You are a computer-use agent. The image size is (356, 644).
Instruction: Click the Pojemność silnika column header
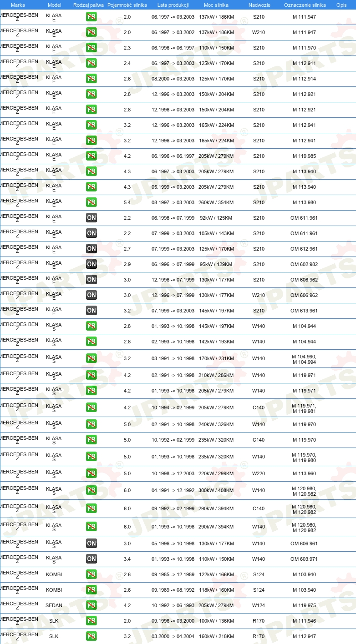pos(127,5)
